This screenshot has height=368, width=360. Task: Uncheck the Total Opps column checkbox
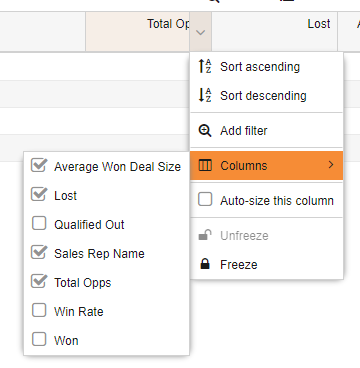(x=39, y=282)
